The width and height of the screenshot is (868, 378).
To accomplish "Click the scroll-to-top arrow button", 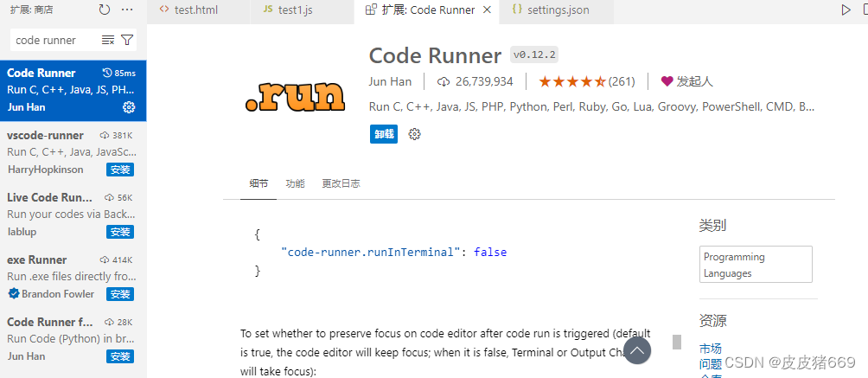I will click(637, 350).
